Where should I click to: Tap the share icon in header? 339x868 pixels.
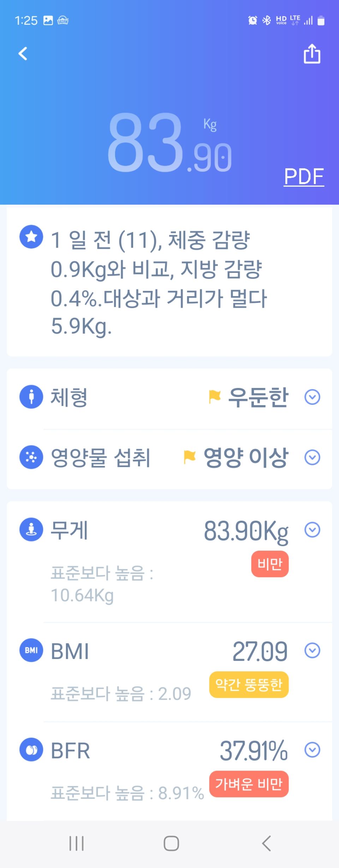pos(312,54)
